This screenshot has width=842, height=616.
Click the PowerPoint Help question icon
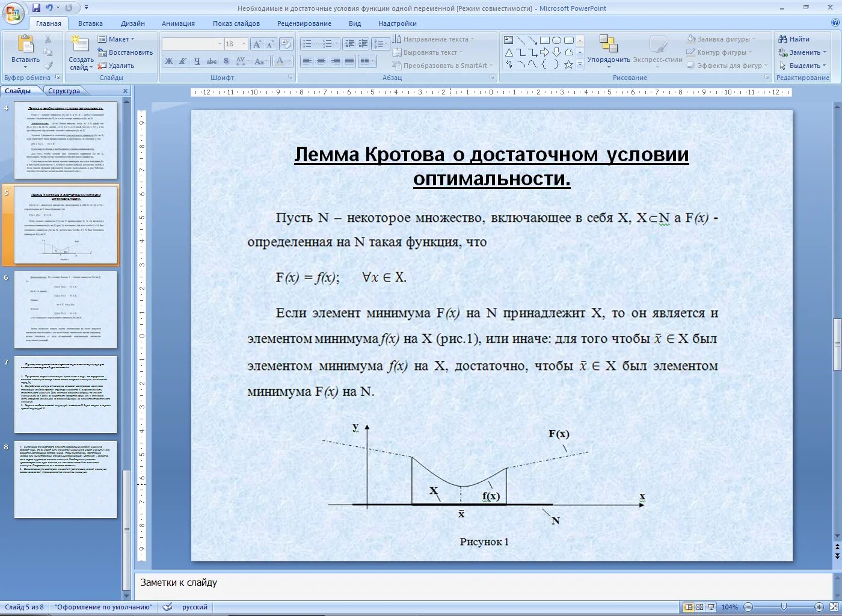pyautogui.click(x=835, y=23)
